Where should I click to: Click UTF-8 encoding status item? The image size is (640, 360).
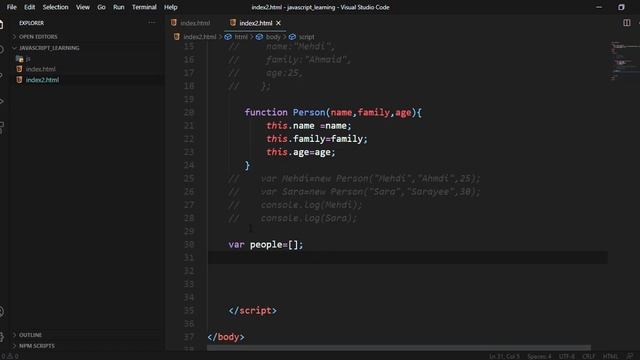coord(567,356)
